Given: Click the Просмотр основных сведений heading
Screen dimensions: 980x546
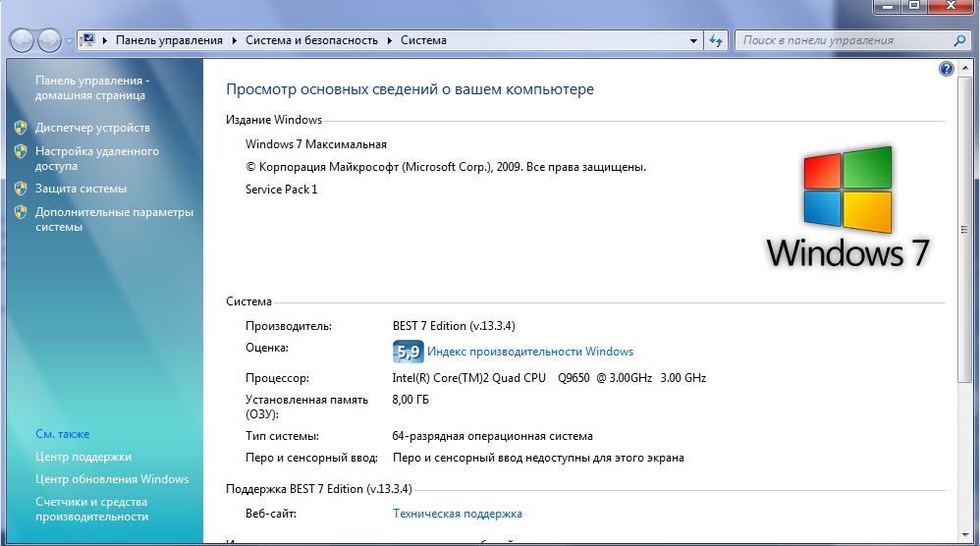Looking at the screenshot, I should 410,89.
